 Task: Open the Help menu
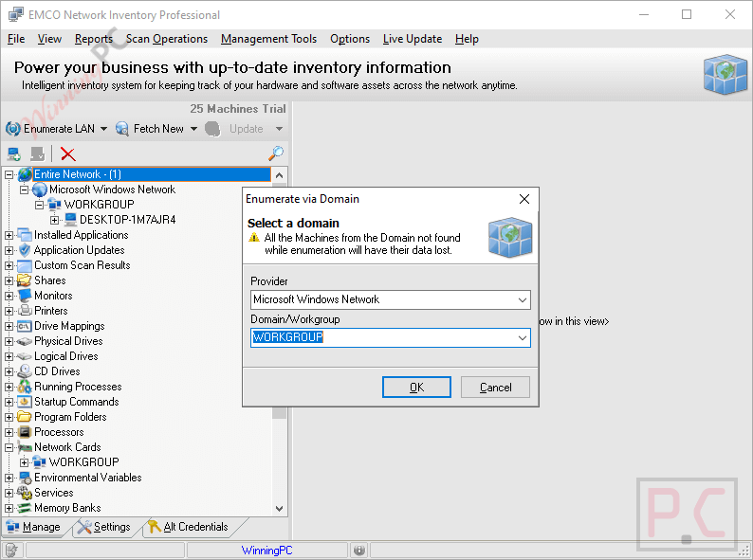[x=467, y=39]
